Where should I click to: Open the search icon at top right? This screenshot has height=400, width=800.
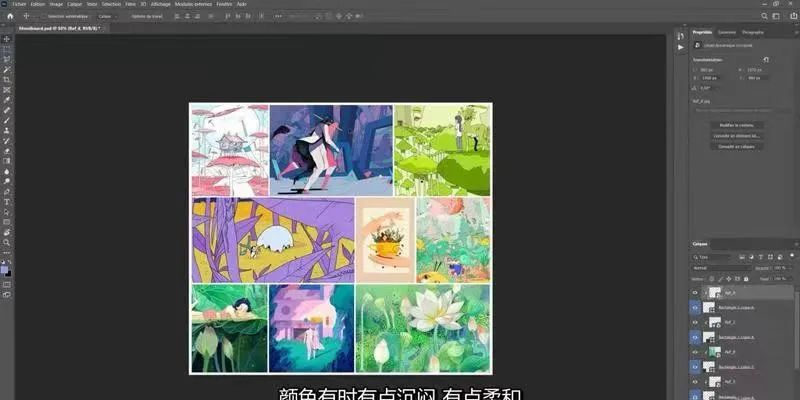[764, 16]
